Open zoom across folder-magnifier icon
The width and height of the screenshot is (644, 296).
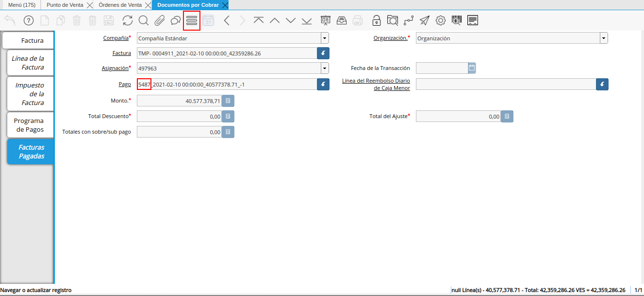tap(393, 20)
